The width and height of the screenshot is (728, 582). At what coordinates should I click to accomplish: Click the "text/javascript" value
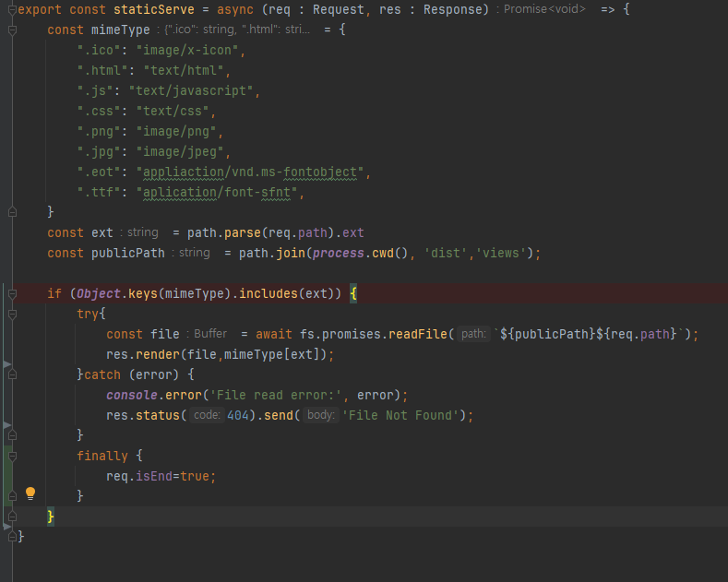tap(191, 91)
